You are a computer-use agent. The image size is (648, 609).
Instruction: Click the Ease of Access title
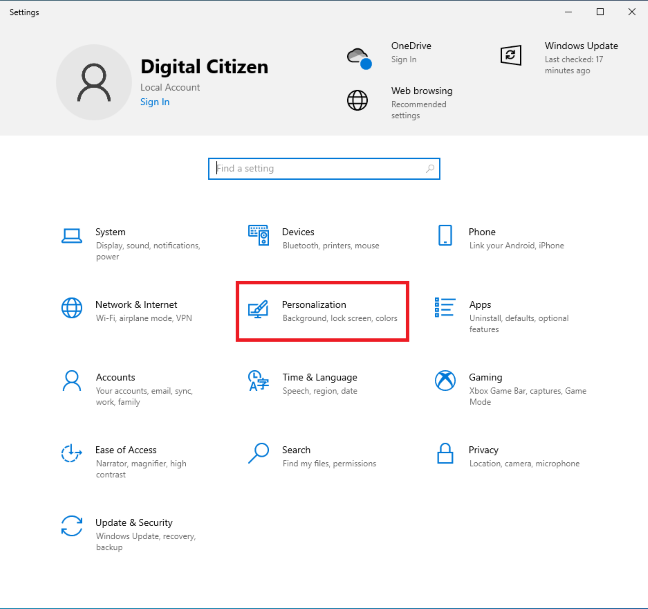[126, 450]
